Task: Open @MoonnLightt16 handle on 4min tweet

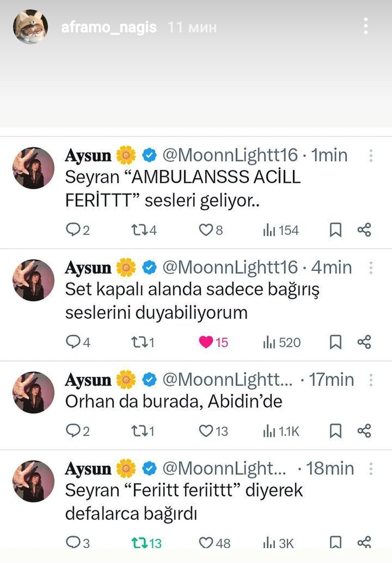Action: (230, 268)
